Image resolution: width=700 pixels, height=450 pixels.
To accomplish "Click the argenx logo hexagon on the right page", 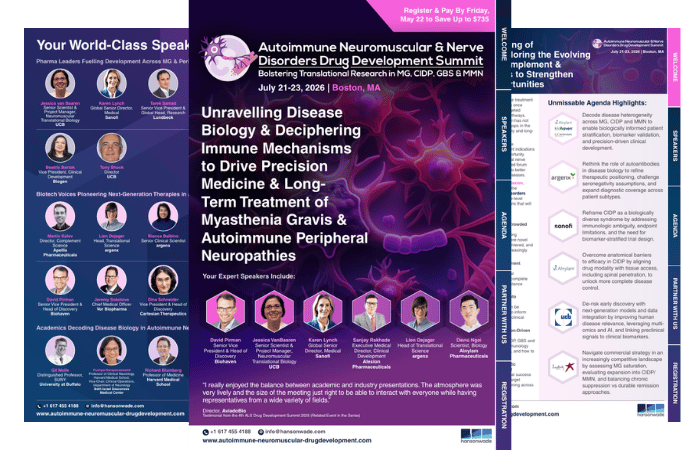I will pos(563,177).
